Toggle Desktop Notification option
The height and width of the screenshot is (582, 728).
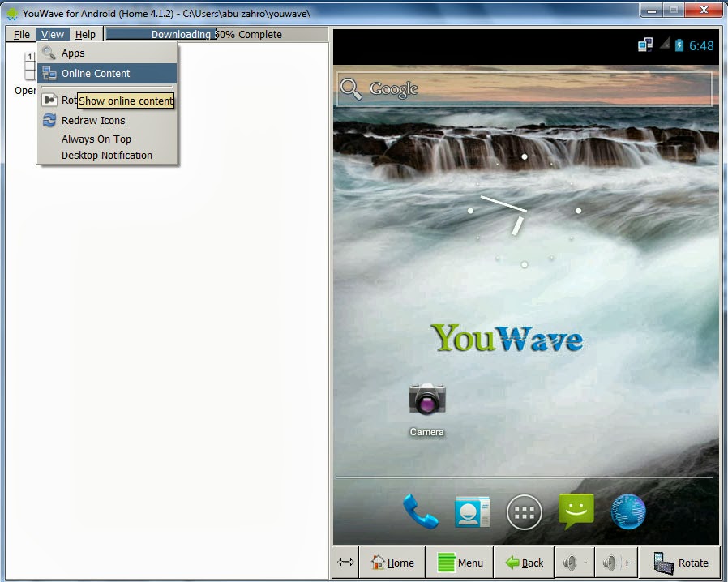[107, 155]
